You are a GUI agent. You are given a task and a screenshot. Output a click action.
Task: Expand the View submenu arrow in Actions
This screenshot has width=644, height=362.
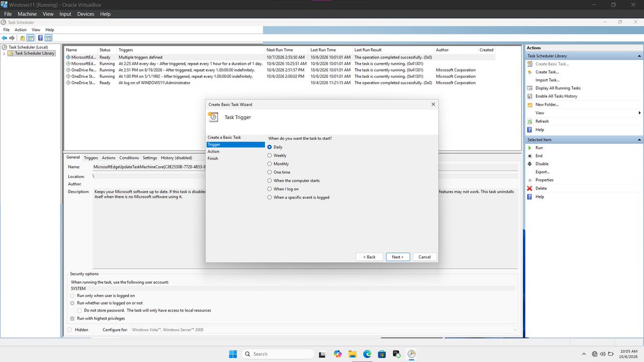tap(639, 113)
